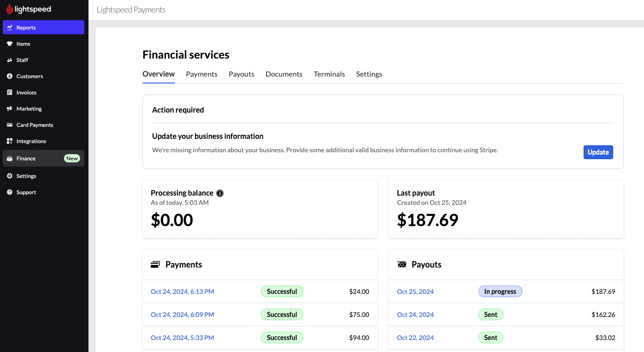Open the Documents tab

pyautogui.click(x=284, y=74)
